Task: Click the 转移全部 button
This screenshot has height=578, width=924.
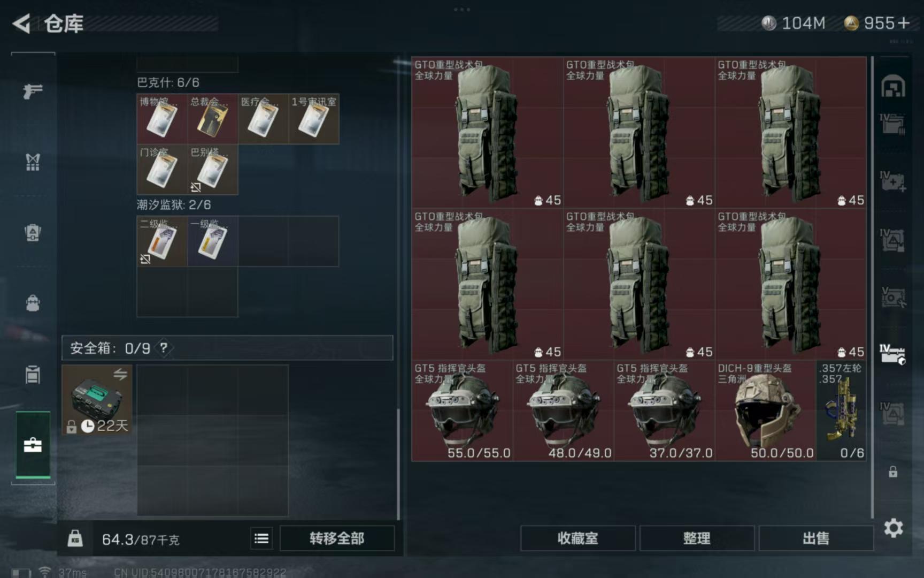Action: pyautogui.click(x=337, y=538)
